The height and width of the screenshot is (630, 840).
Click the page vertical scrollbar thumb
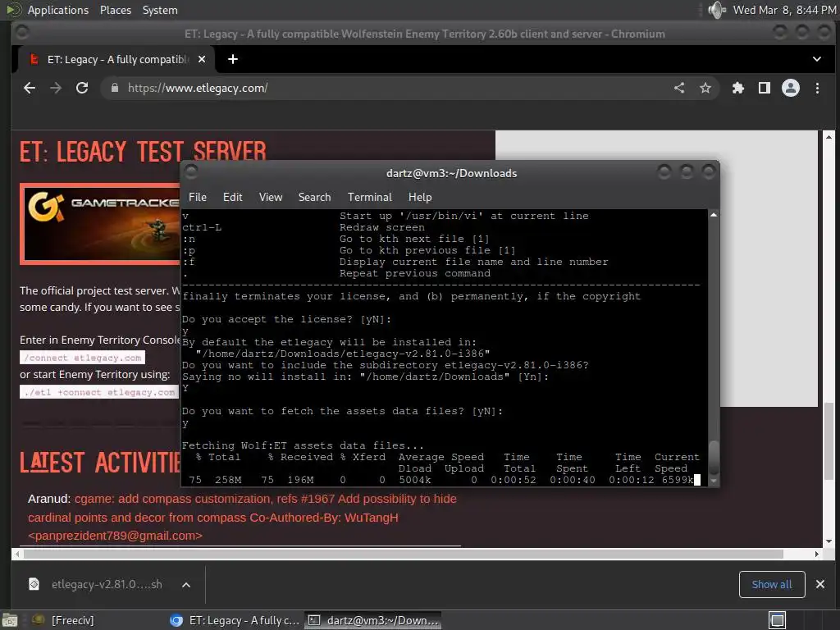click(829, 440)
